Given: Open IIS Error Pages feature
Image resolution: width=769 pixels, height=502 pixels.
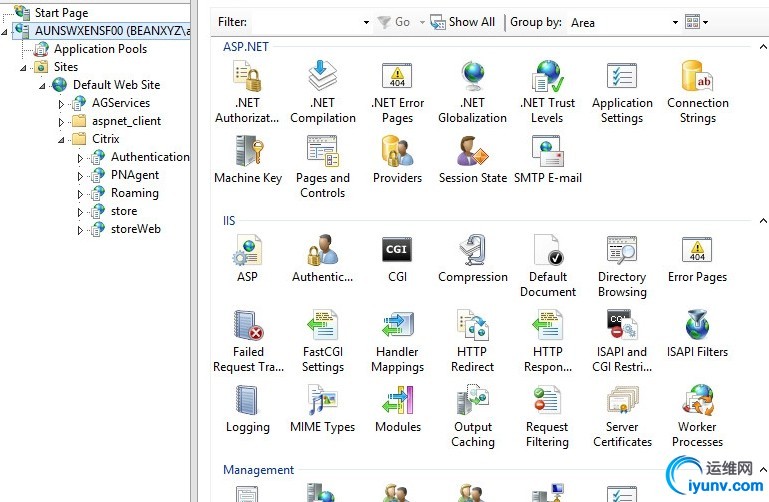Looking at the screenshot, I should point(697,258).
